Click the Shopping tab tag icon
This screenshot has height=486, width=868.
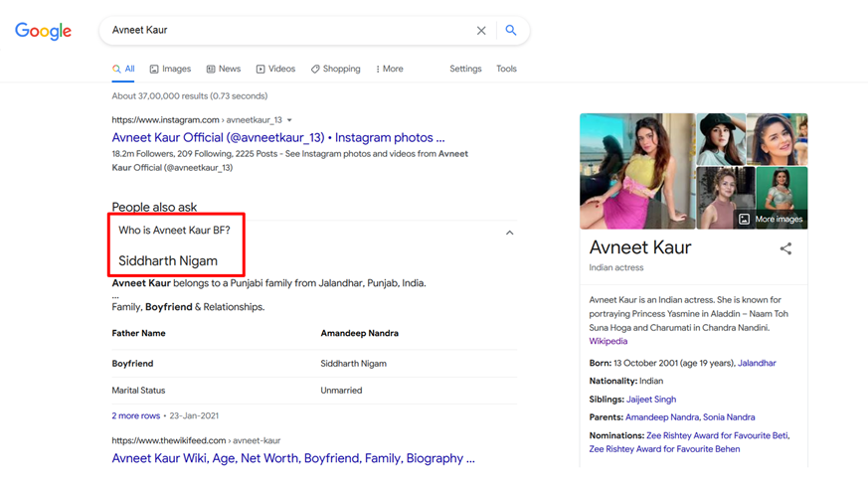(x=315, y=70)
